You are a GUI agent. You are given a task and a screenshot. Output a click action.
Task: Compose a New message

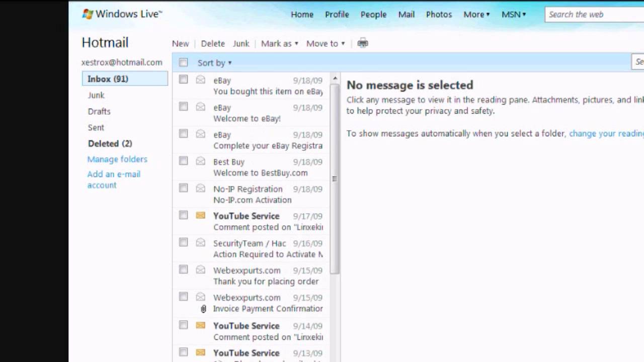(x=180, y=44)
